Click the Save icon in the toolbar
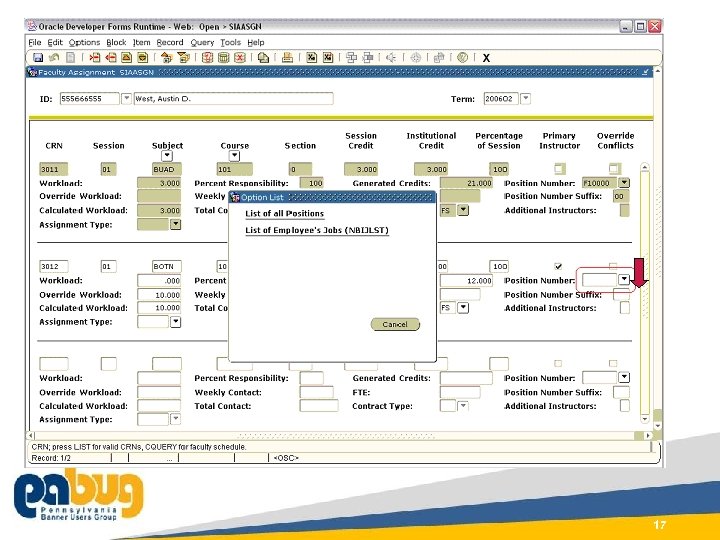720x540 pixels. click(38, 57)
